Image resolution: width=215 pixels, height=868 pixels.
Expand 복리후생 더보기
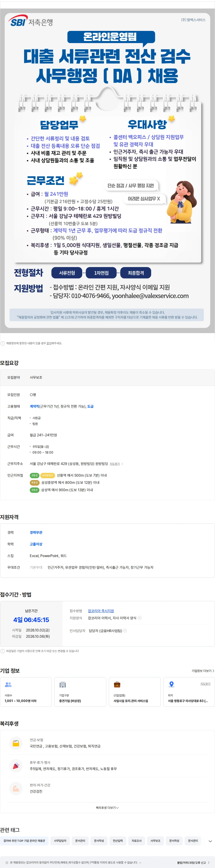[107, 808]
